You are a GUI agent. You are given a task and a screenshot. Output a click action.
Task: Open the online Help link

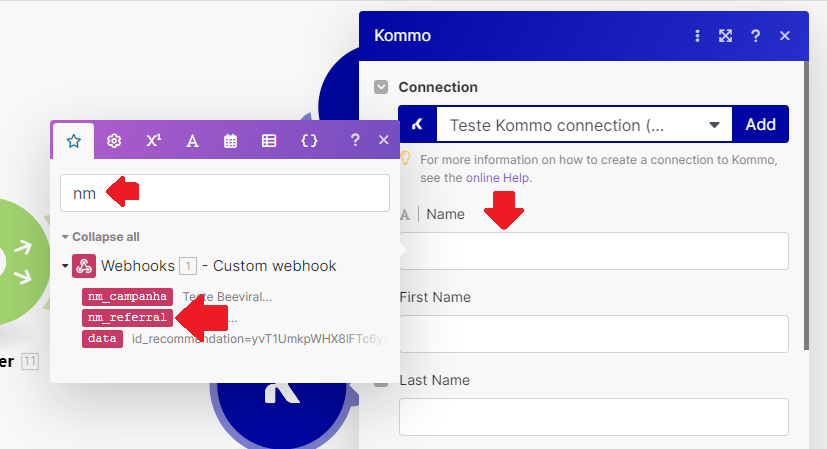(x=498, y=178)
